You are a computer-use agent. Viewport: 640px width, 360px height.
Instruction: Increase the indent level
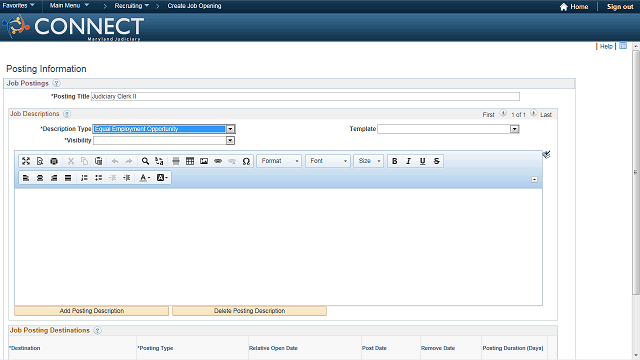[x=127, y=178]
